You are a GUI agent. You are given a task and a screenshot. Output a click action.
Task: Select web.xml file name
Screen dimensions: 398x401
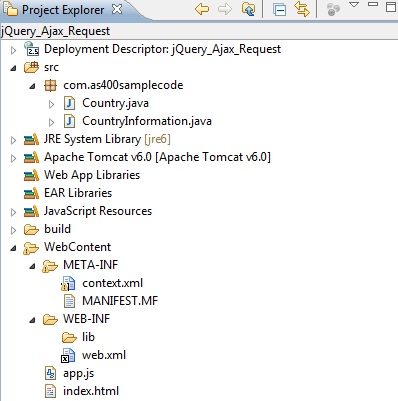pos(104,355)
